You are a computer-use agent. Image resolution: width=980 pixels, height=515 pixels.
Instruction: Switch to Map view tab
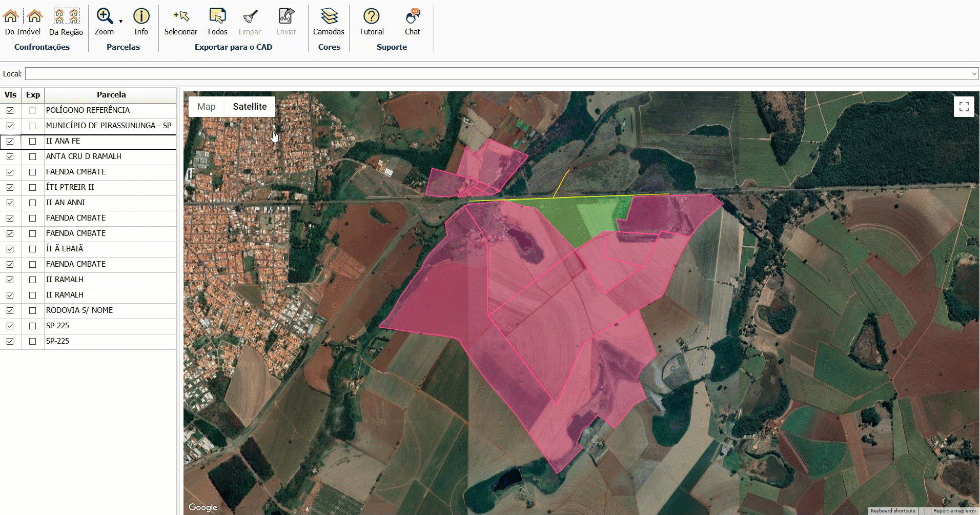pyautogui.click(x=207, y=107)
